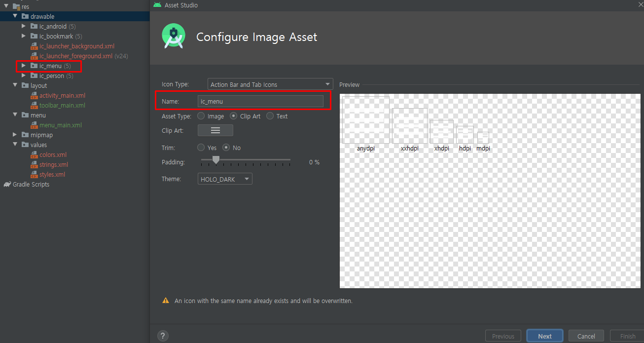Expand the ic_bookmark node arrow
Screen dimensions: 644x343
[24, 36]
